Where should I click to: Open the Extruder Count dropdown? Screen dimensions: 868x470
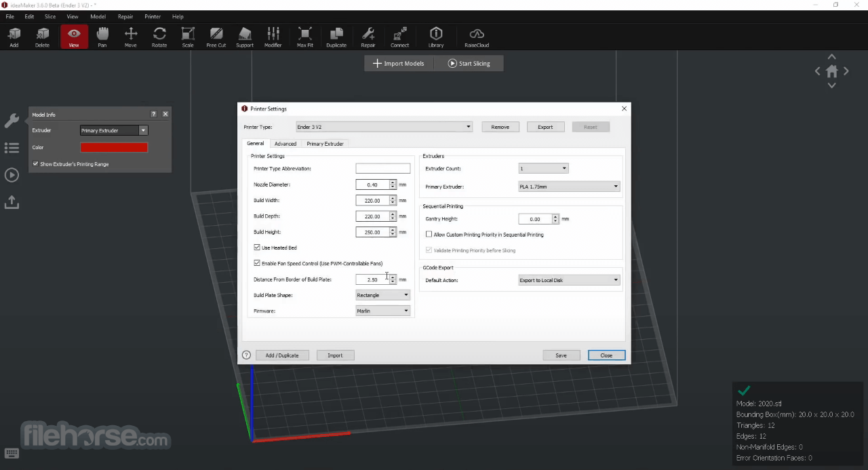(543, 168)
